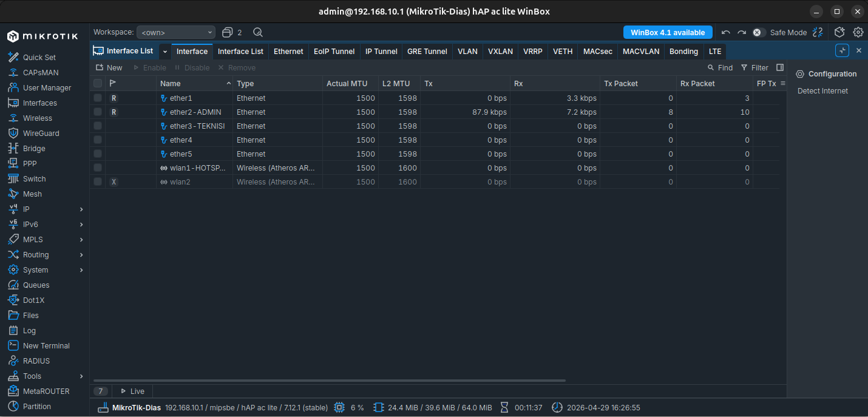The width and height of the screenshot is (868, 417).
Task: Open Files sidebar icon
Action: pos(13,315)
